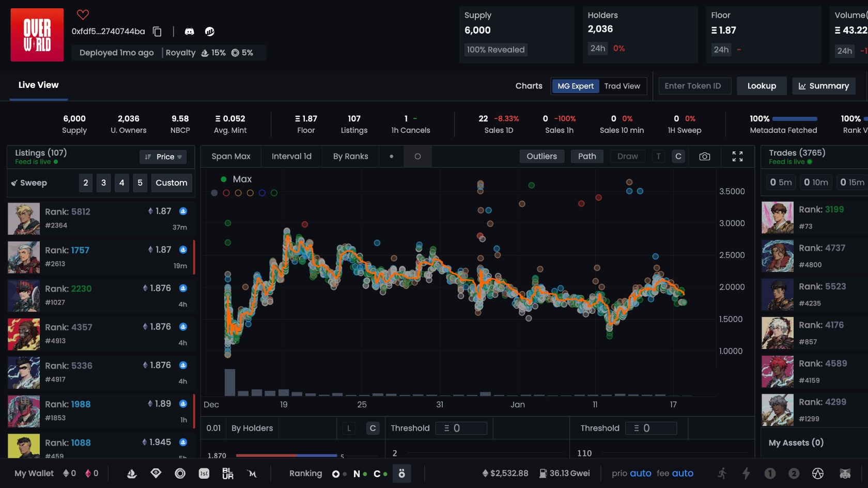Open the Discord link icon
The image size is (868, 488).
(190, 32)
